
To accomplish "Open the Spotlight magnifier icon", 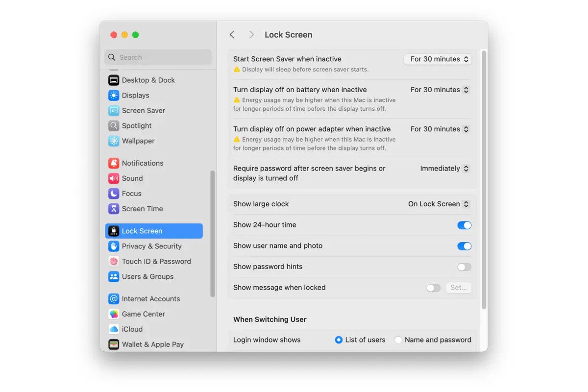I will click(x=114, y=126).
